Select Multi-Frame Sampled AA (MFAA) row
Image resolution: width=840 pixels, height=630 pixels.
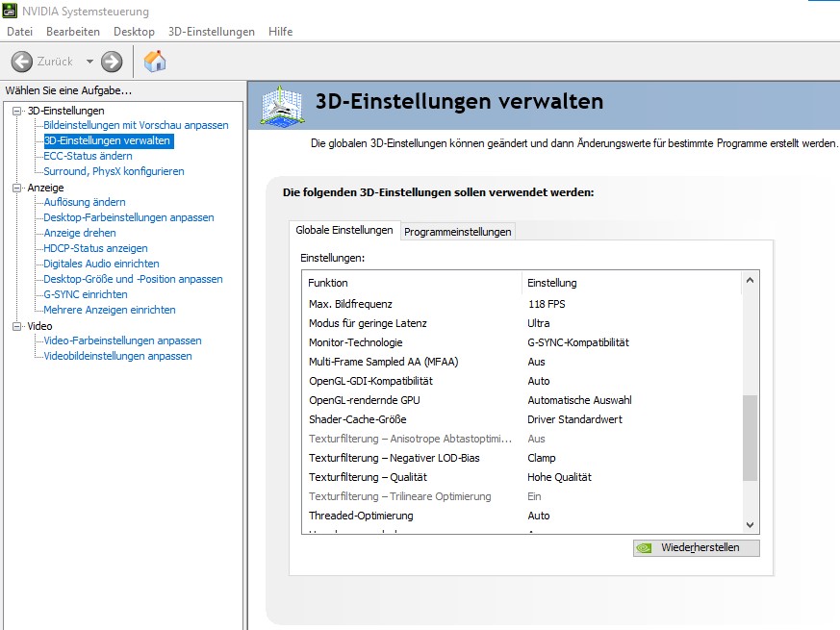click(x=522, y=363)
